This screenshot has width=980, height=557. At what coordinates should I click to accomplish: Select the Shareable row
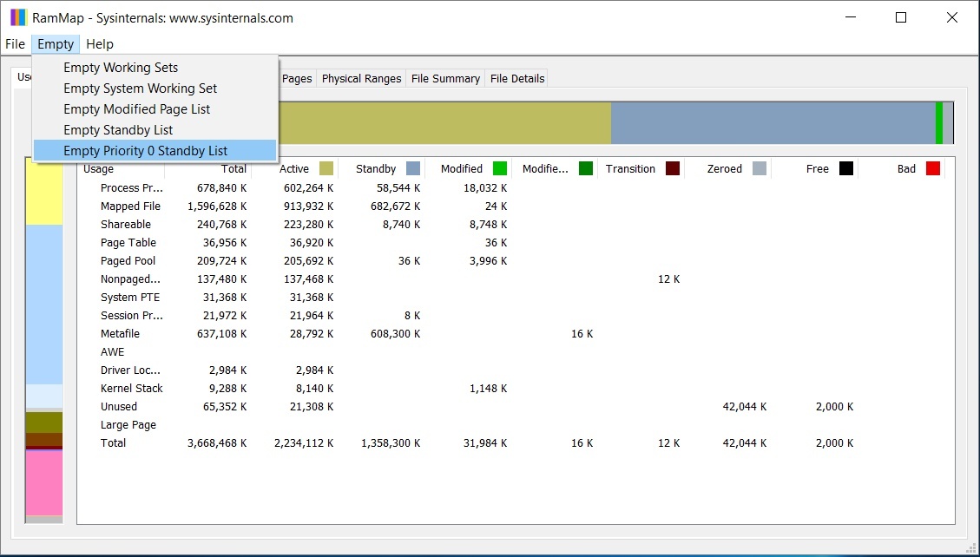(x=126, y=224)
